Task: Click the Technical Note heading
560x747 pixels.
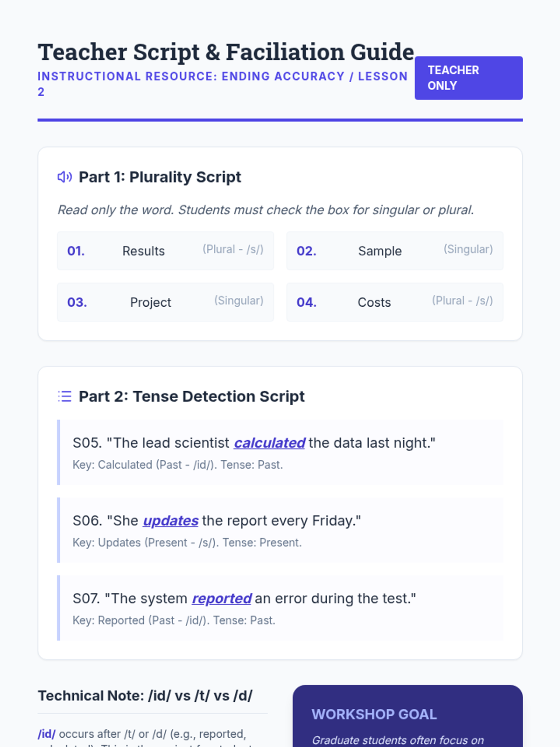Action: click(x=145, y=696)
